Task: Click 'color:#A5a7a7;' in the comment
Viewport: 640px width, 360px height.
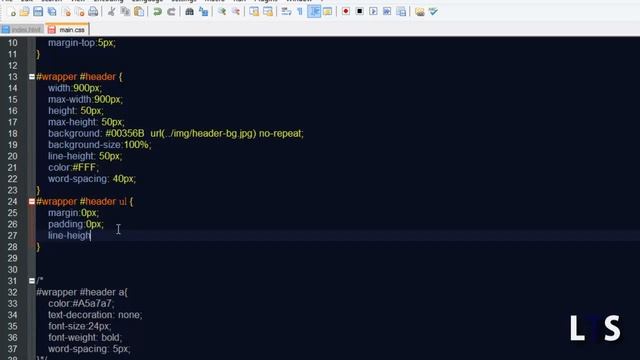Action: [x=81, y=304]
